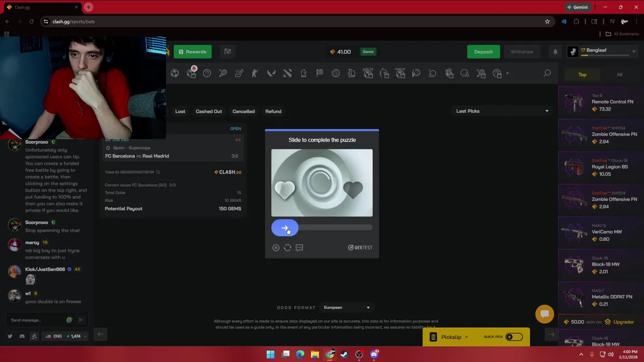The image size is (644, 362).
Task: Click the Metallic DDPAT FN drop
Action: pyautogui.click(x=601, y=297)
